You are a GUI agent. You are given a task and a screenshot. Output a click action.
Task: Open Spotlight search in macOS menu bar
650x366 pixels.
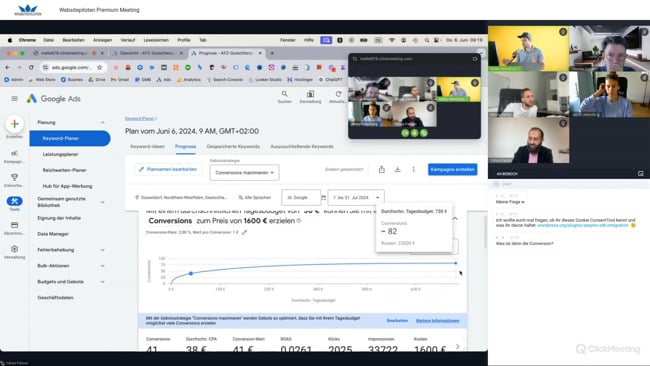[x=427, y=40]
